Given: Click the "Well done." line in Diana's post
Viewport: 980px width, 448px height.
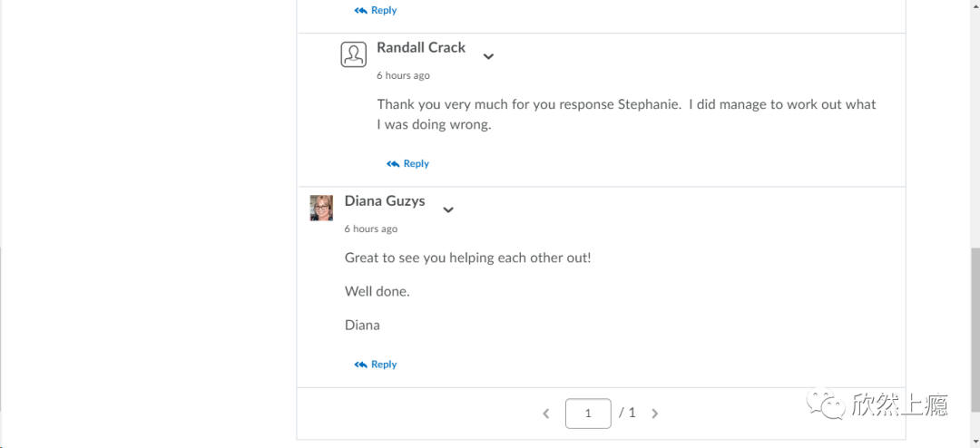Looking at the screenshot, I should point(377,291).
